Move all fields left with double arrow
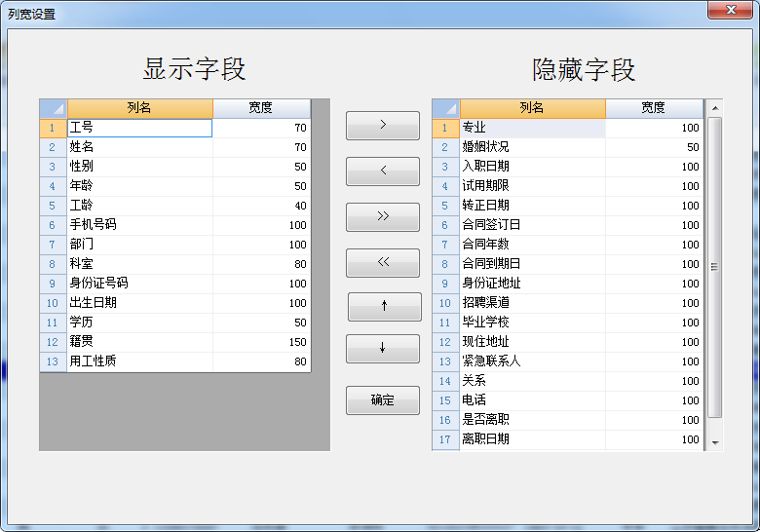The image size is (760, 532). pos(382,263)
